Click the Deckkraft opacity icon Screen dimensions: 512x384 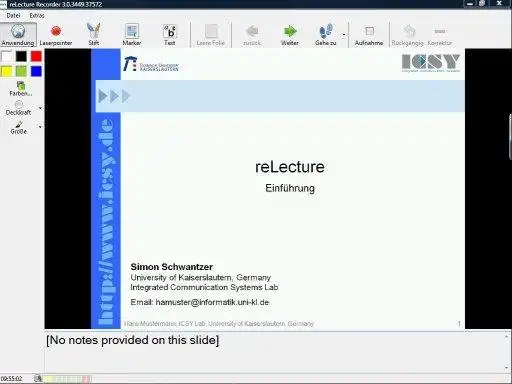coord(19,105)
